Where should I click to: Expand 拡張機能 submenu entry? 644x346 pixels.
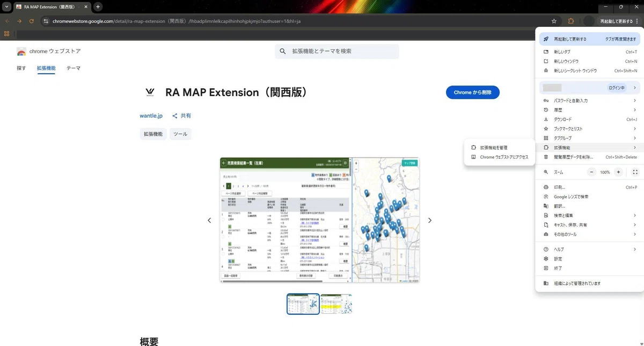tap(590, 147)
